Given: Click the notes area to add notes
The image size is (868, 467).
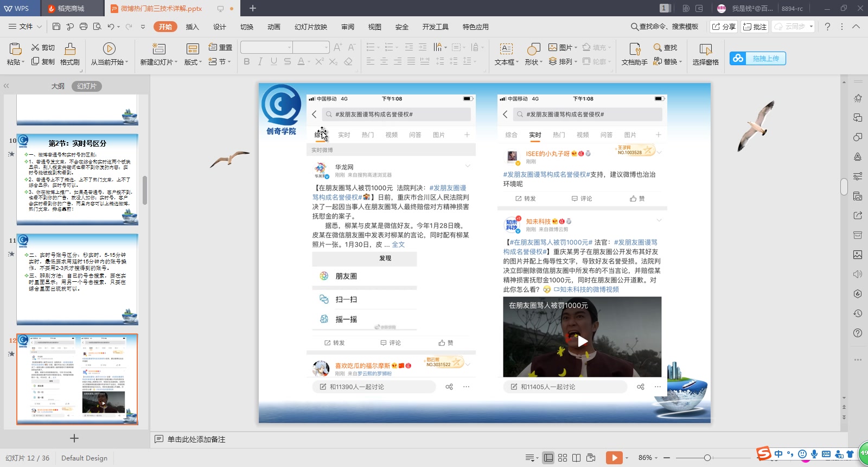Looking at the screenshot, I should click(x=196, y=439).
